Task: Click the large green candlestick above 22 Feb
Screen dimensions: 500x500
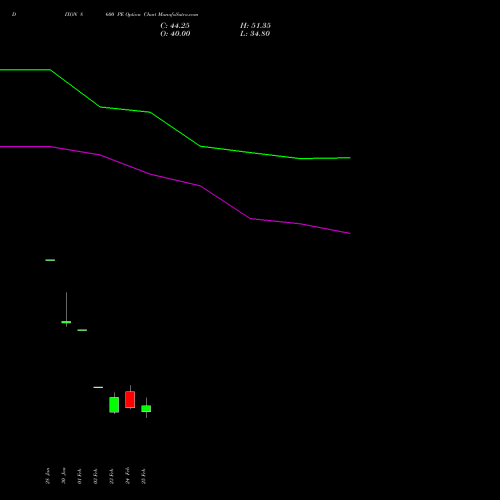Action: [114, 405]
